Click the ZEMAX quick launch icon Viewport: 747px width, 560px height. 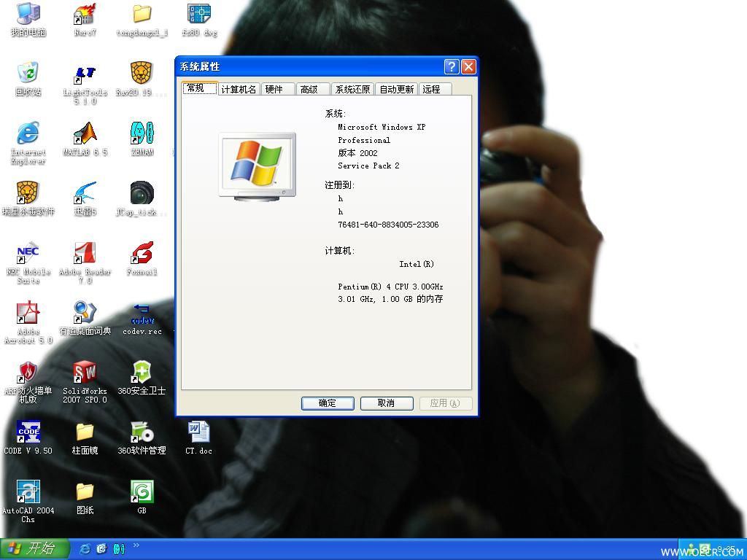[119, 549]
